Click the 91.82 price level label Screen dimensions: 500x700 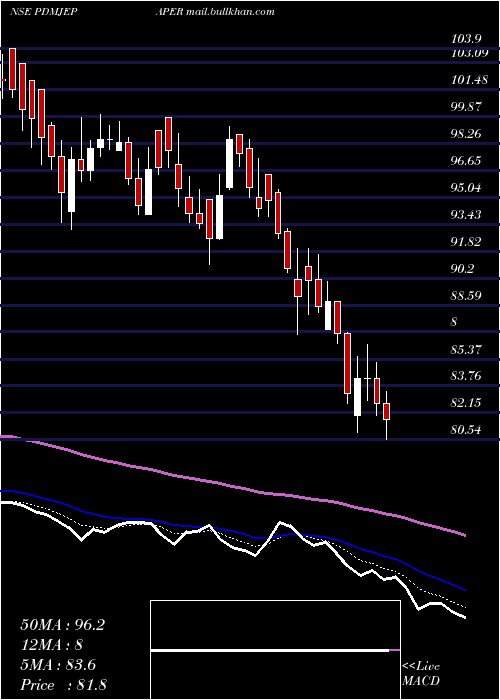(x=467, y=242)
